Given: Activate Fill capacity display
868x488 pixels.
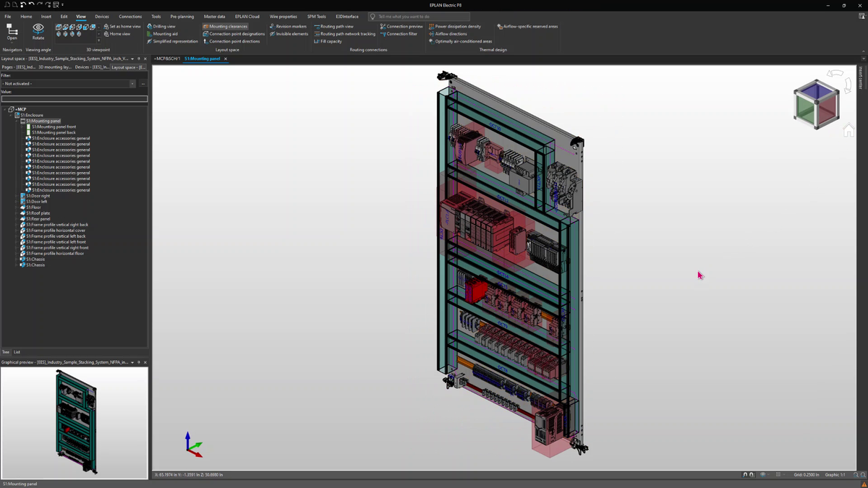Looking at the screenshot, I should pyautogui.click(x=328, y=41).
